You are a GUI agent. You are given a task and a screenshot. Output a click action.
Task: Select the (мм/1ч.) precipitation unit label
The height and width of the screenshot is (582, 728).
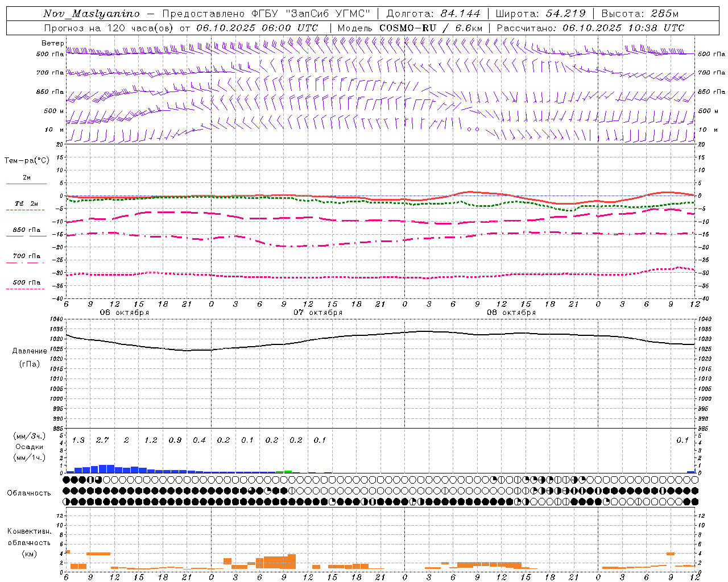coord(30,458)
